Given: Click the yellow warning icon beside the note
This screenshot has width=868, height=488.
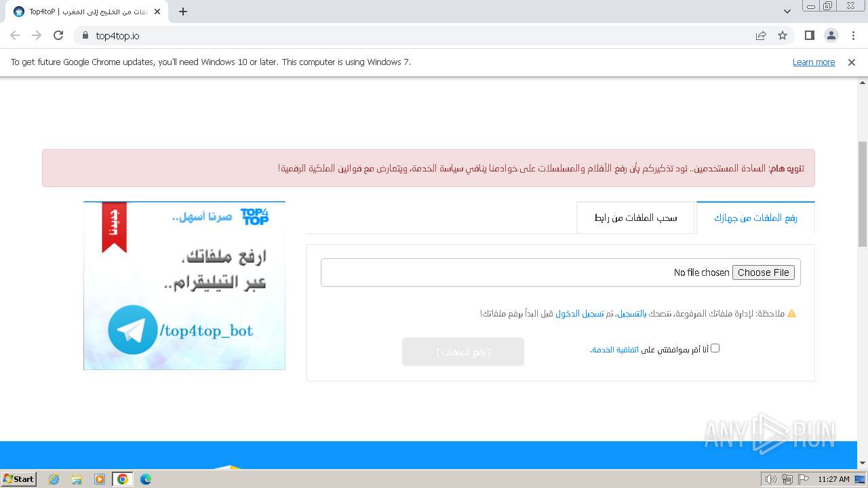Looking at the screenshot, I should point(791,314).
